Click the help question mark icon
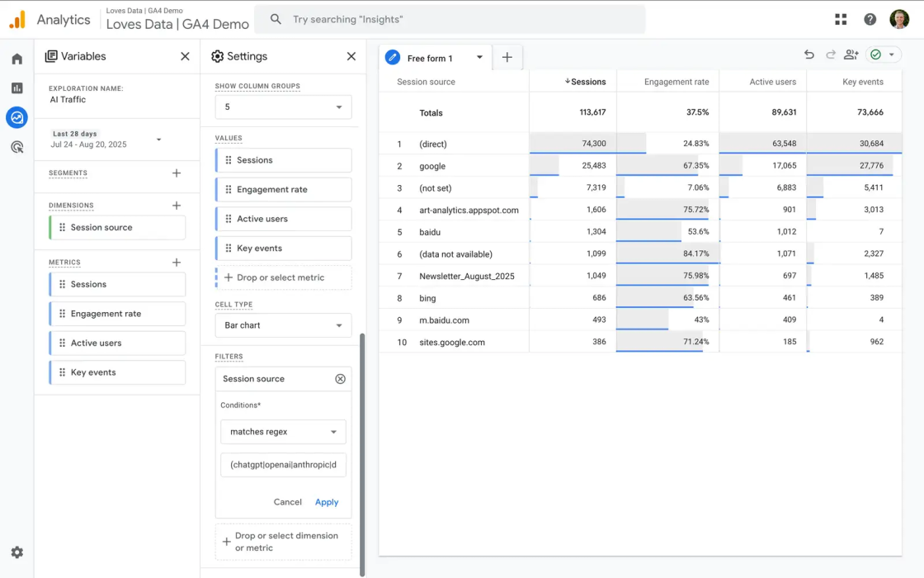924x578 pixels. (870, 18)
